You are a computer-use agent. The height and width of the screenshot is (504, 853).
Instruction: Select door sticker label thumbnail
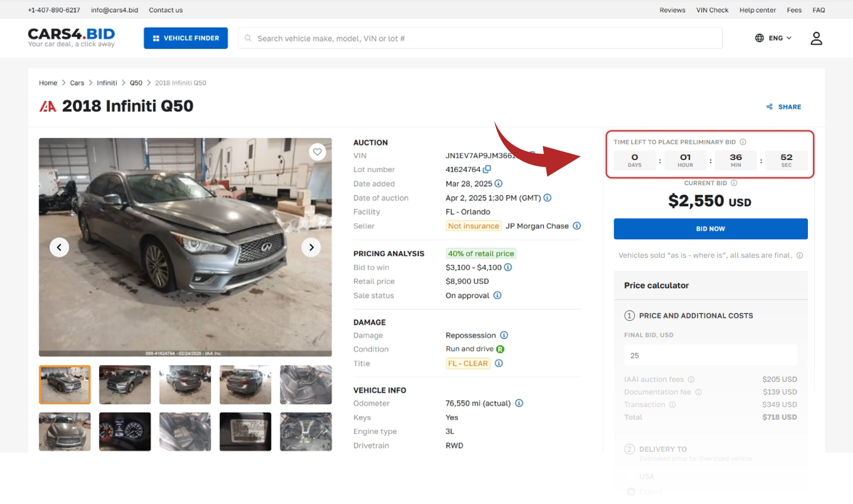click(245, 432)
